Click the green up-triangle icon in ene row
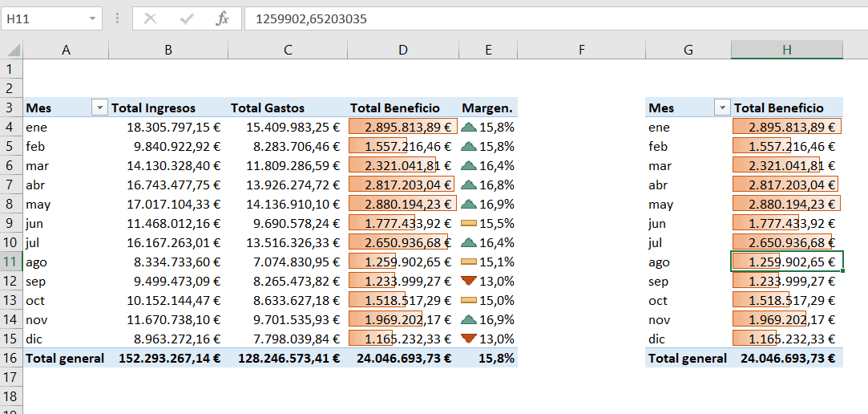Viewport: 868px width, 414px height. point(468,127)
